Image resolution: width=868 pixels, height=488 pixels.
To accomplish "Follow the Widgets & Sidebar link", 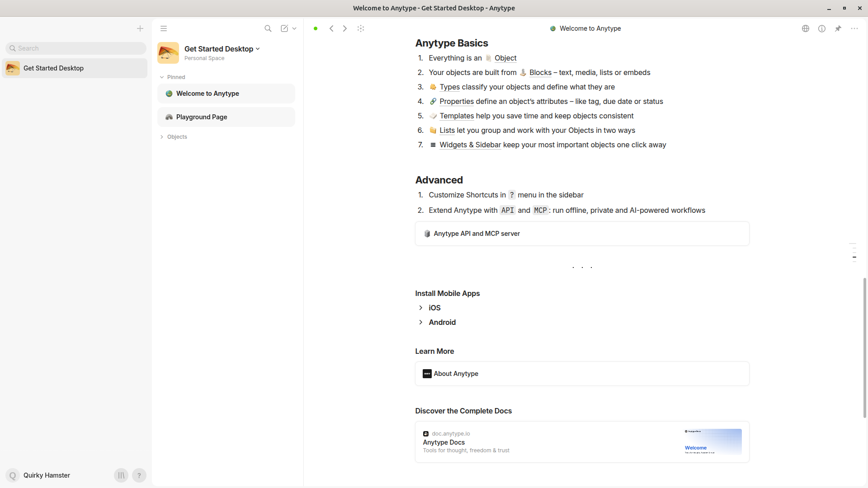I will tap(470, 145).
